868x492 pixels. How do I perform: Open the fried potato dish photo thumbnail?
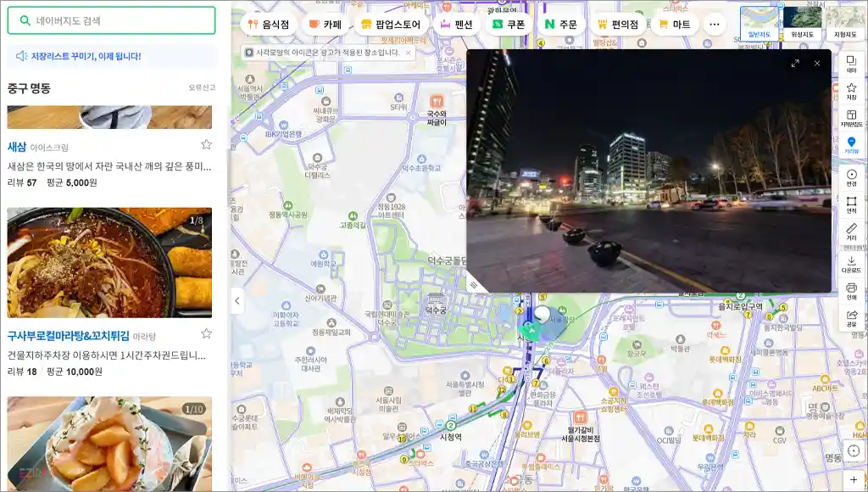[x=109, y=444]
